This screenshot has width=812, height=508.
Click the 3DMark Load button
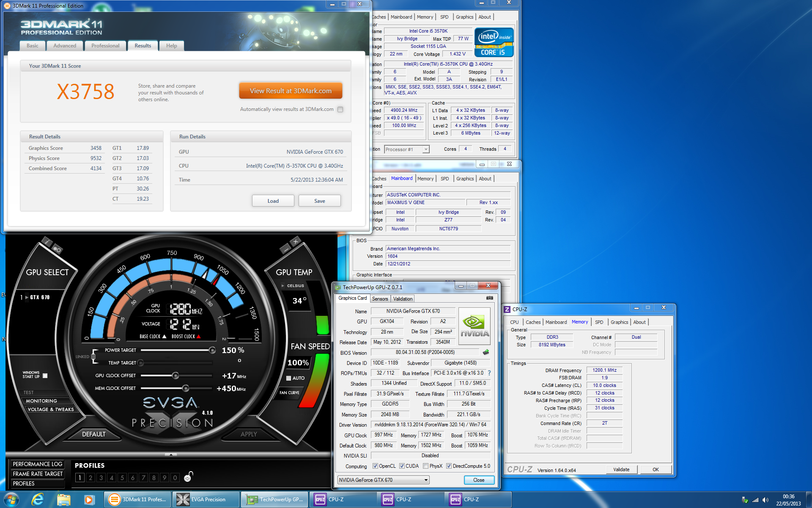point(273,201)
